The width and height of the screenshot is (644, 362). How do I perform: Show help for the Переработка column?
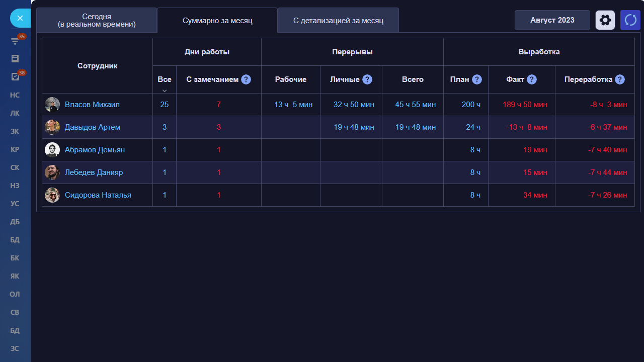coord(620,79)
